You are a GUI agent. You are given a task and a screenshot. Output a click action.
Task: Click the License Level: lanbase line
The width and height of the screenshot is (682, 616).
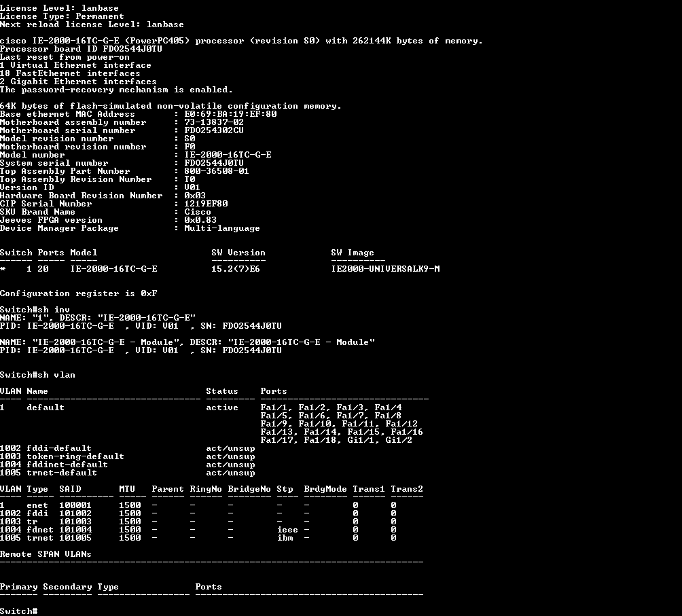point(59,8)
